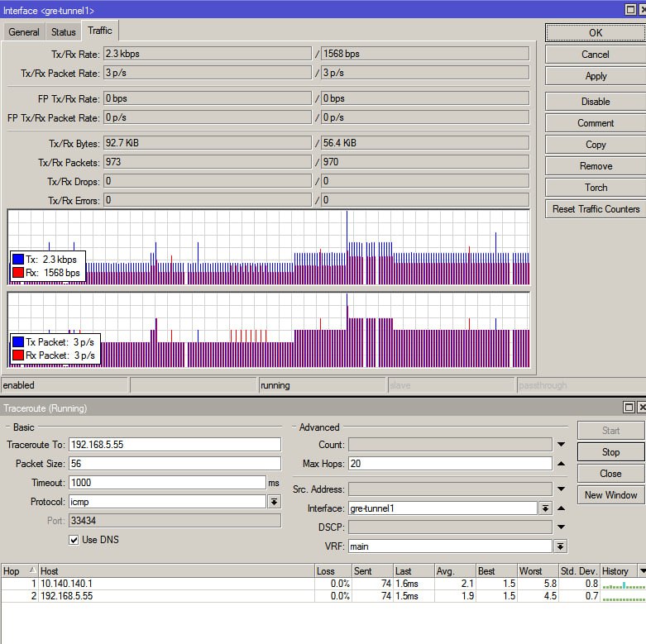This screenshot has height=644, width=646.
Task: Click the Tx/Rx rate graph
Action: [269, 247]
